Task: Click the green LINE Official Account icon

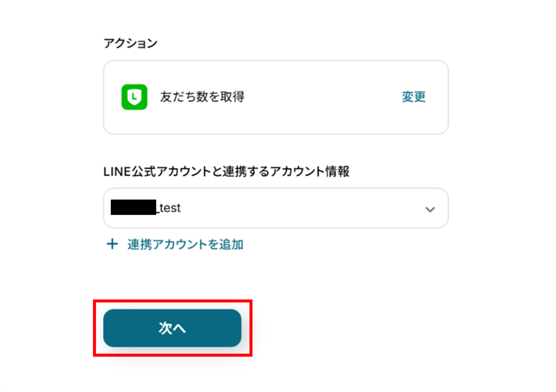Action: pos(134,97)
